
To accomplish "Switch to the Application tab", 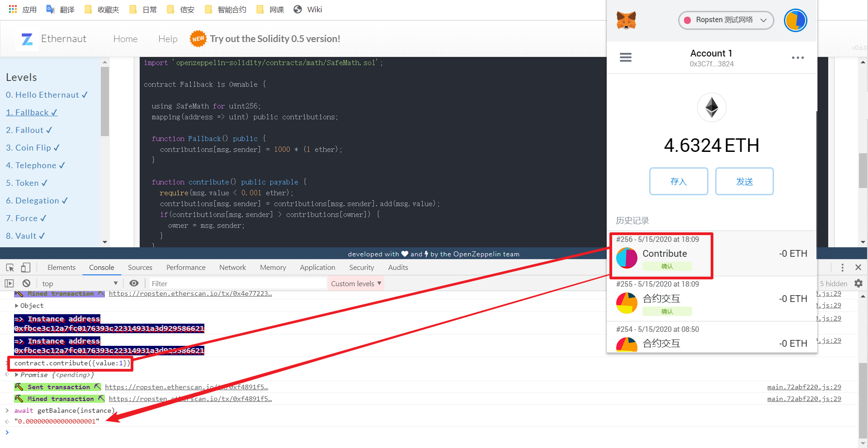I will point(318,268).
